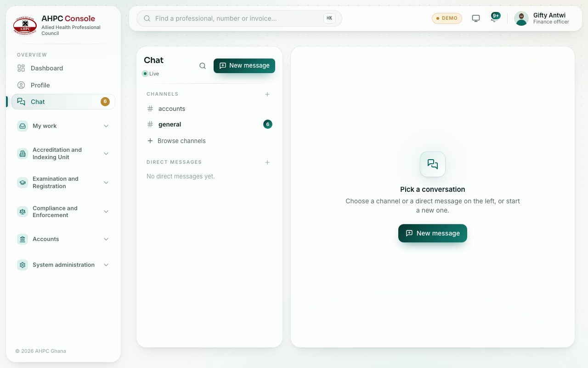Open notifications with 9+ badge

coord(495,18)
